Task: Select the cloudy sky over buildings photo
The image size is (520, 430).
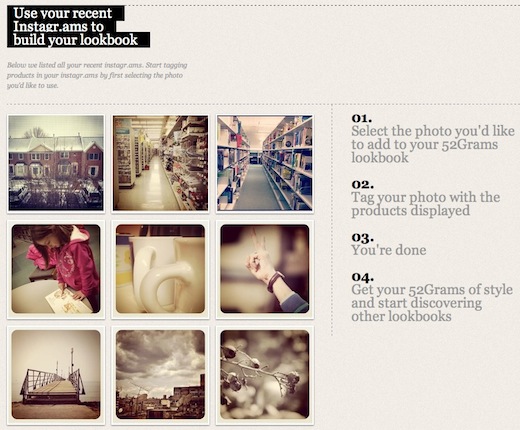Action: pyautogui.click(x=160, y=375)
